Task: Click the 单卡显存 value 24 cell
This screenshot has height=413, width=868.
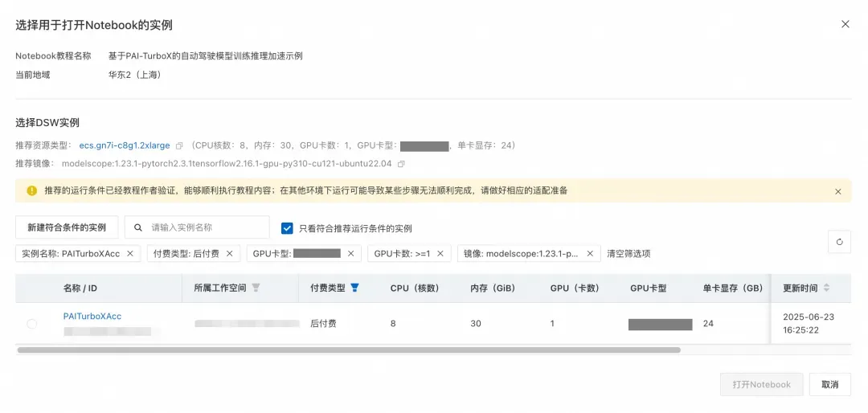Action: coord(708,324)
